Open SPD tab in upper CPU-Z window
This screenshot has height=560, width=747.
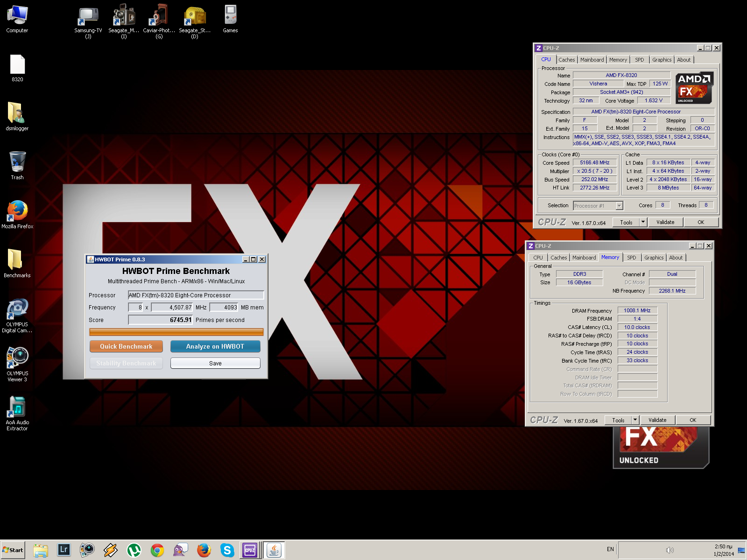pos(640,60)
